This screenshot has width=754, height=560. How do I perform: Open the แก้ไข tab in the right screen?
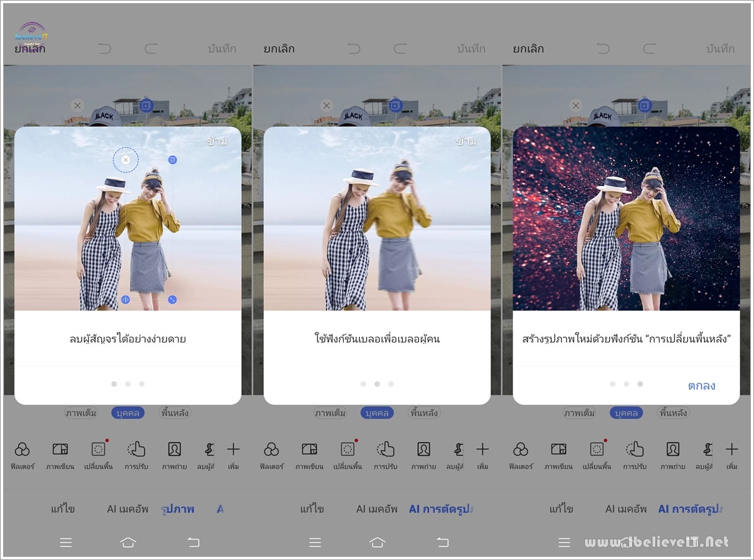click(x=561, y=509)
